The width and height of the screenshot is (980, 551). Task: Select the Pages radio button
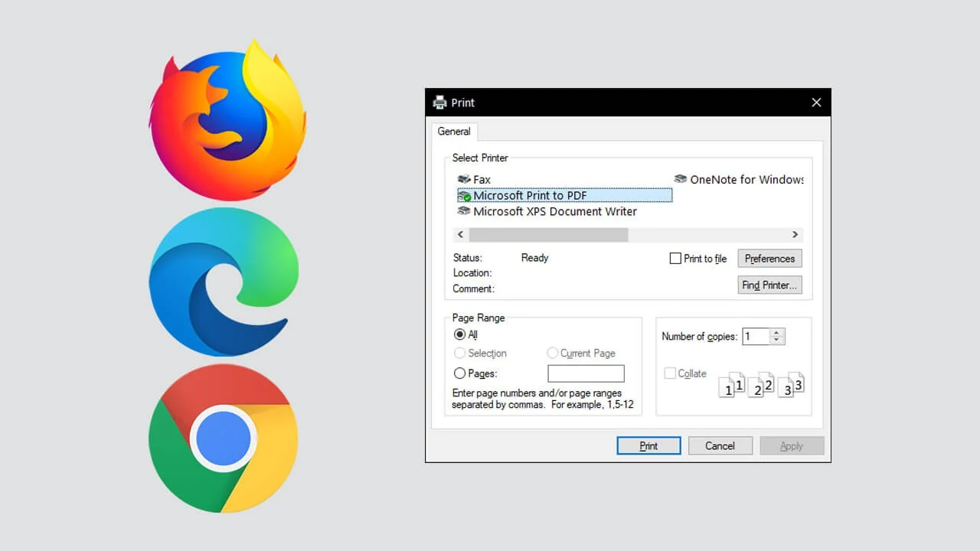click(459, 373)
